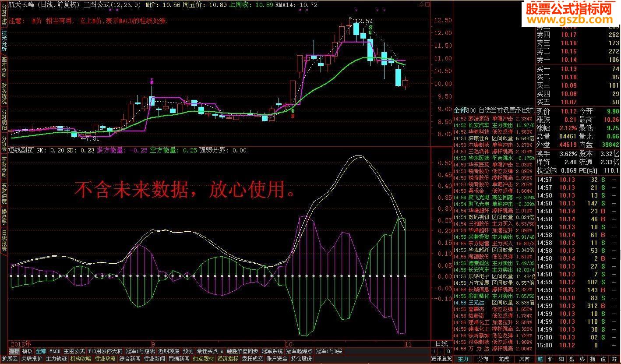Image resolution: width=621 pixels, height=364 pixels.
Task: Click the 扩展区 bottom button
Action: [x=9, y=359]
